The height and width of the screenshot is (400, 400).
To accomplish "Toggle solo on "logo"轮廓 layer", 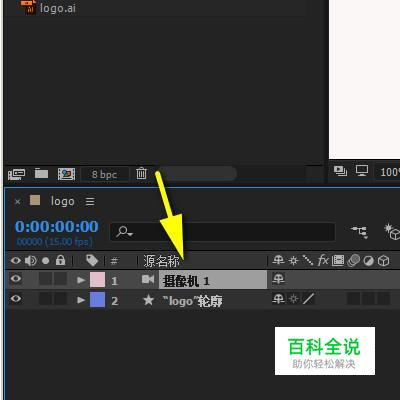I will 46,299.
